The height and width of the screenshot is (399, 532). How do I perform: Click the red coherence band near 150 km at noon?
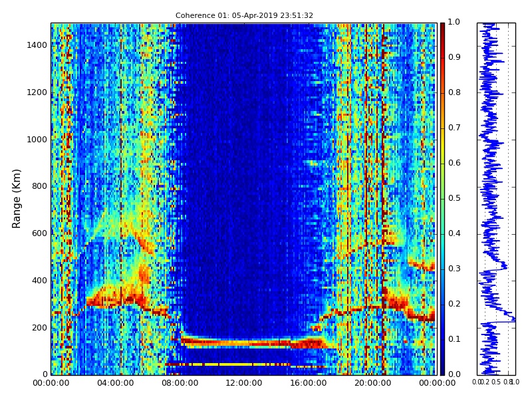click(244, 342)
